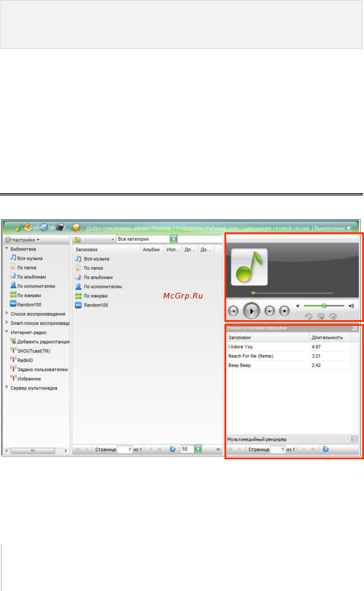Click the playlist page number field
This screenshot has height=591, width=364.
278,449
